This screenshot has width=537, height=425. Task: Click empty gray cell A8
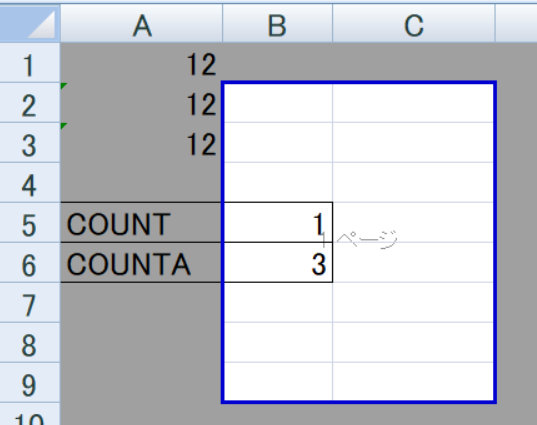(141, 342)
